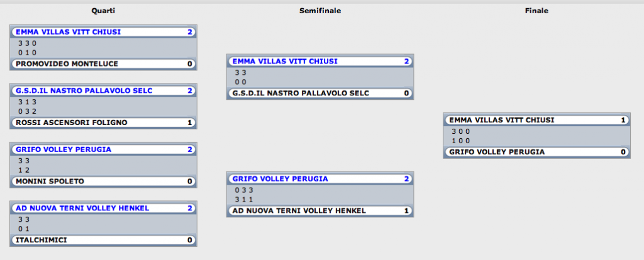Click the final match set scores area
The image size is (644, 260).
tap(537, 136)
